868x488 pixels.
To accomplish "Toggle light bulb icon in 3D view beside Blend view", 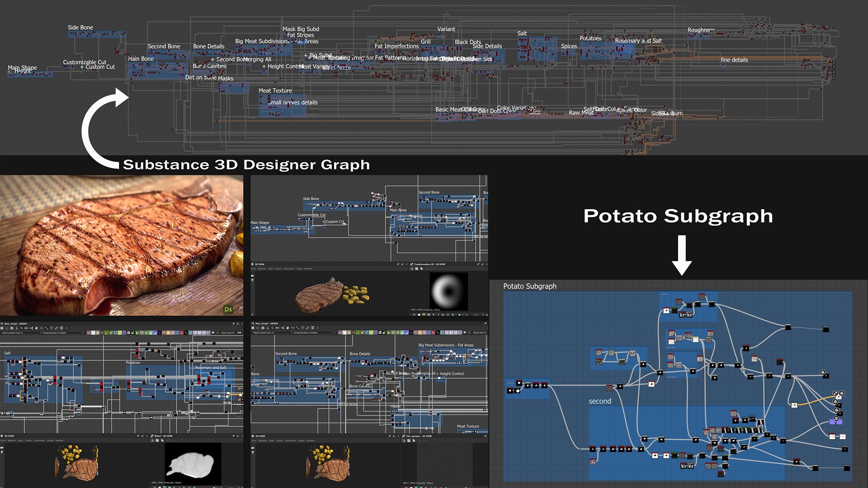I will pos(2,452).
